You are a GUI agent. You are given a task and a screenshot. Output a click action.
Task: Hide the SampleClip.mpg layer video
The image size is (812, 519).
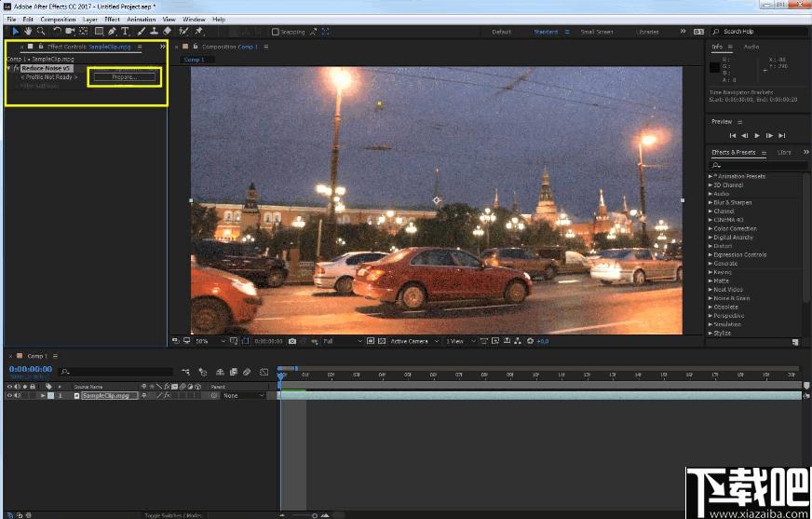9,396
